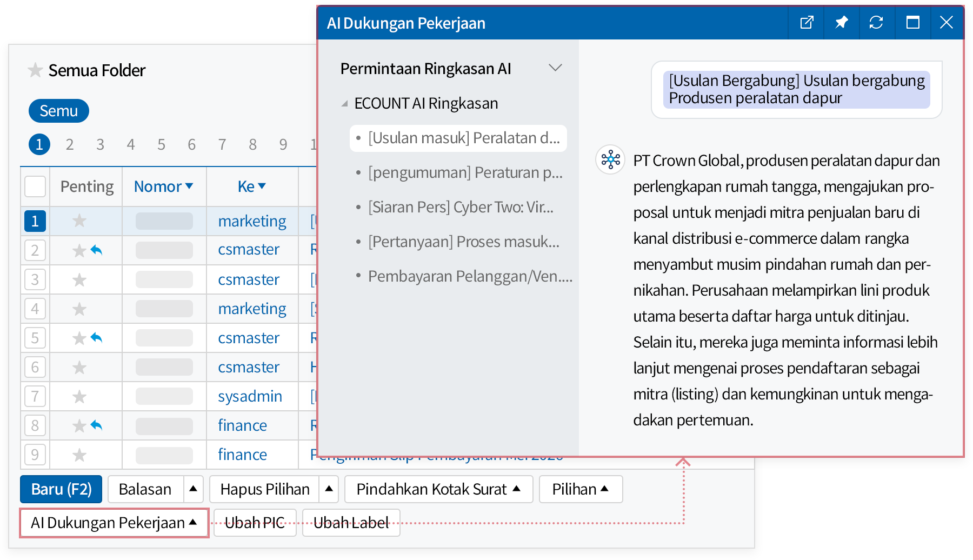Toggle row 9 selection box
Viewport: 973px width, 560px height.
(x=35, y=455)
